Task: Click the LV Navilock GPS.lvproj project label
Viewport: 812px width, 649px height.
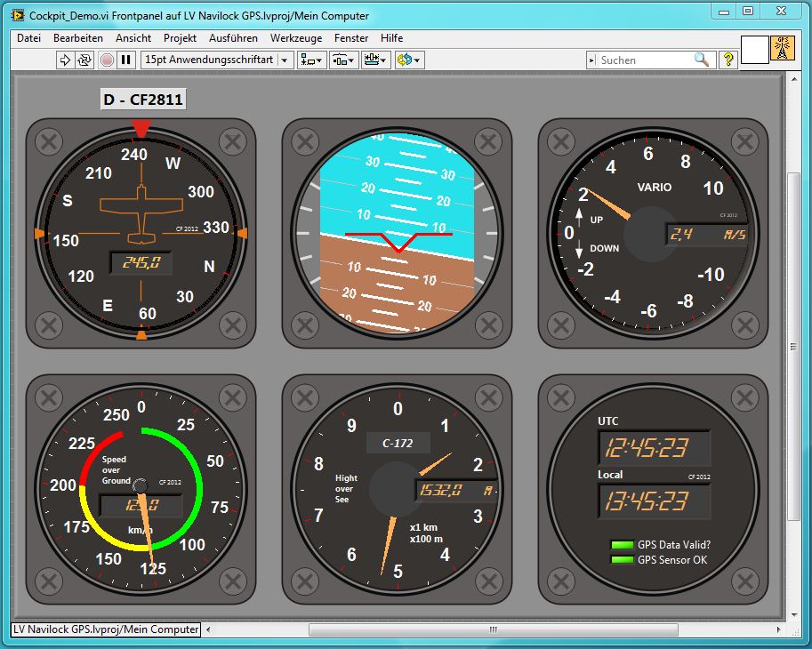Action: 105,629
